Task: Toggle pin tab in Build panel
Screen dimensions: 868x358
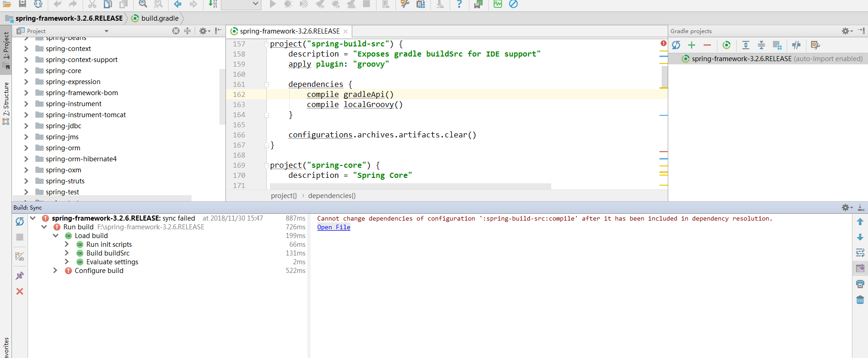Action: 20,276
